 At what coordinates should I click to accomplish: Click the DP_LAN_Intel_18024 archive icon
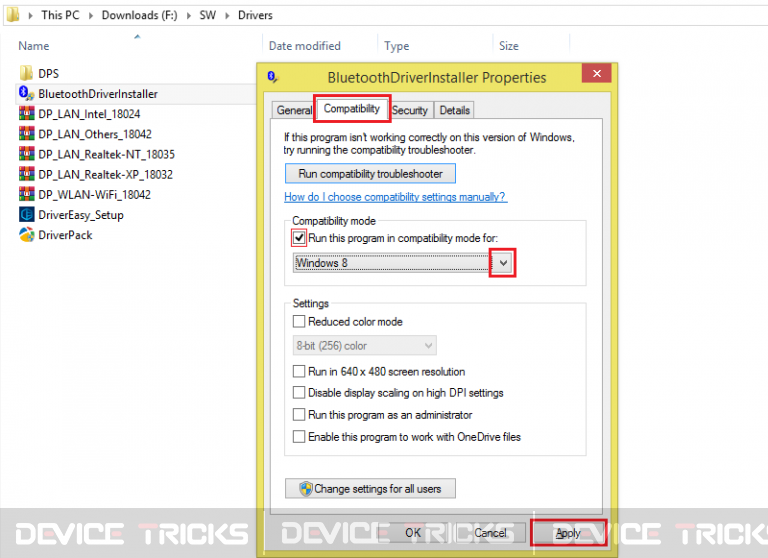[x=26, y=114]
